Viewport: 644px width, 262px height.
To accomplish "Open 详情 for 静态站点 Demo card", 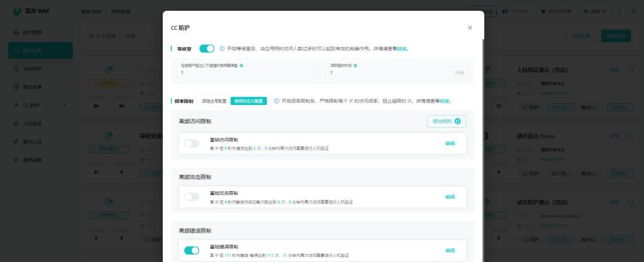I will (x=614, y=135).
